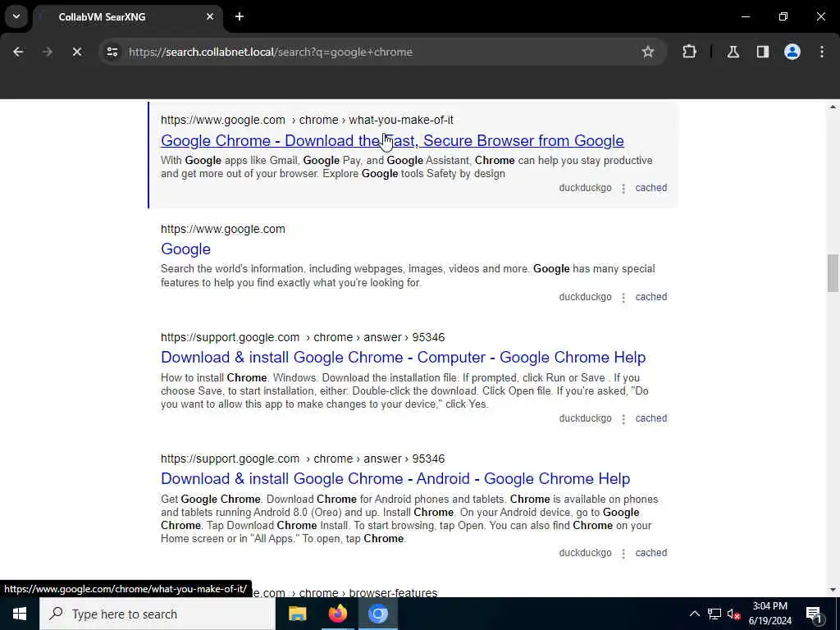The image size is (840, 630).
Task: Click duckduckgo label under Google result
Action: click(x=585, y=297)
